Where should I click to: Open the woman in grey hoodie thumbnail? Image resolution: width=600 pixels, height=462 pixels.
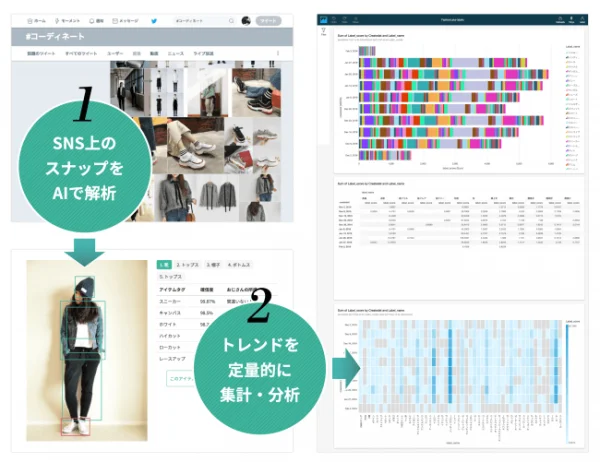coord(175,198)
